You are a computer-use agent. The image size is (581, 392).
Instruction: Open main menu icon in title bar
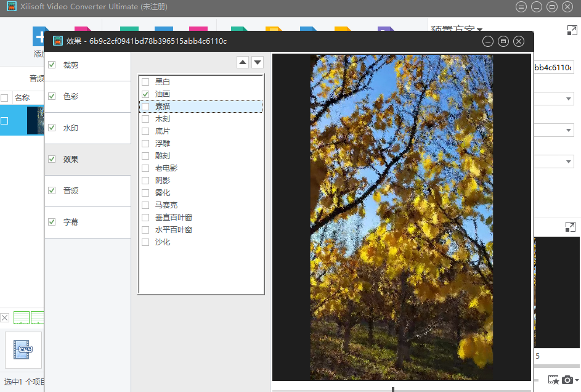[x=521, y=7]
